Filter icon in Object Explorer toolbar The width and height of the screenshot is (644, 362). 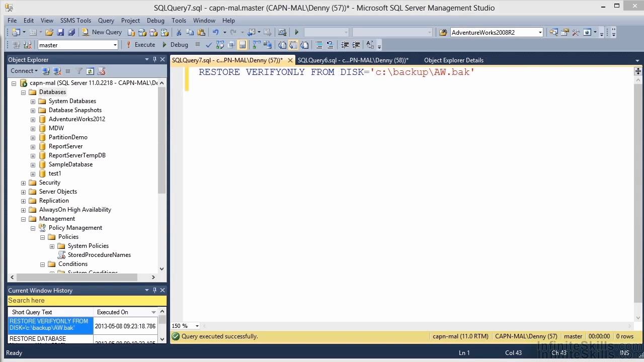coord(79,71)
